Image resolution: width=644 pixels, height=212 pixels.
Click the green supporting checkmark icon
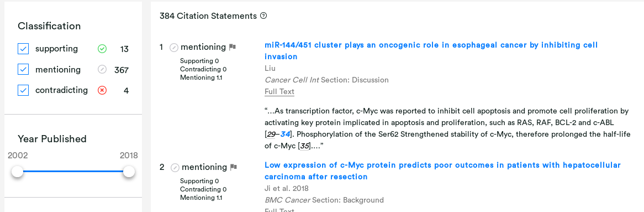[x=102, y=49]
